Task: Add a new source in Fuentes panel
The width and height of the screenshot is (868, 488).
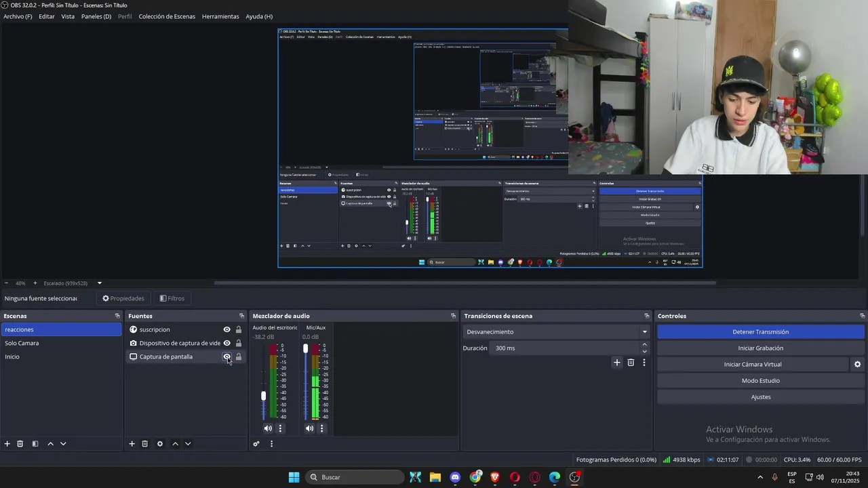Action: click(x=132, y=444)
